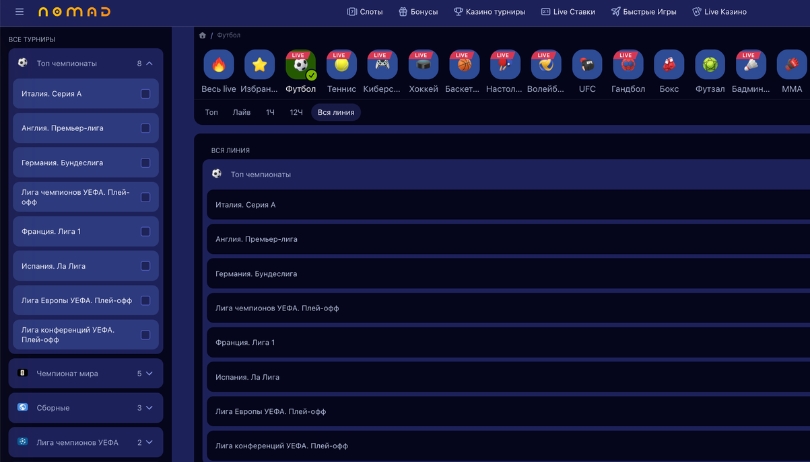Check Лига конференций УЕФА. Плей-офф sidebar box
The width and height of the screenshot is (810, 462).
[145, 335]
